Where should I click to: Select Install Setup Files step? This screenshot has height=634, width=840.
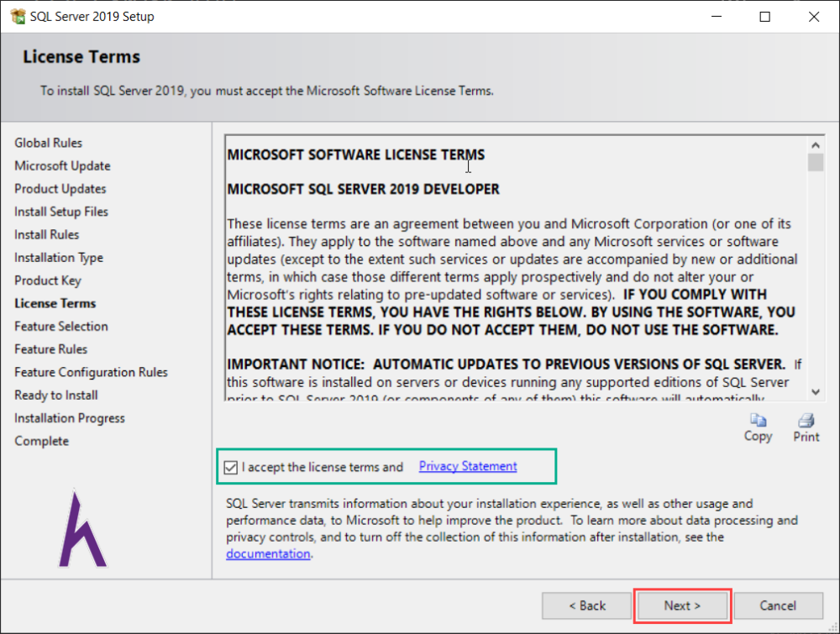click(61, 212)
